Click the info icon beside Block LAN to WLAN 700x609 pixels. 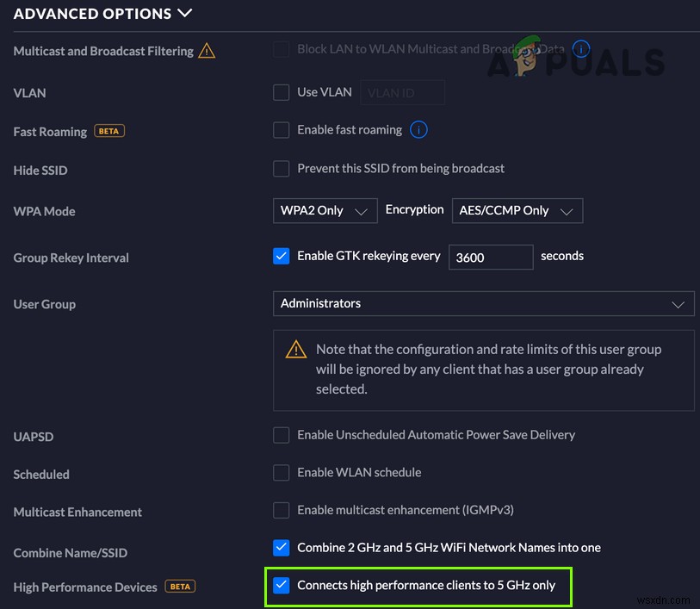(582, 49)
